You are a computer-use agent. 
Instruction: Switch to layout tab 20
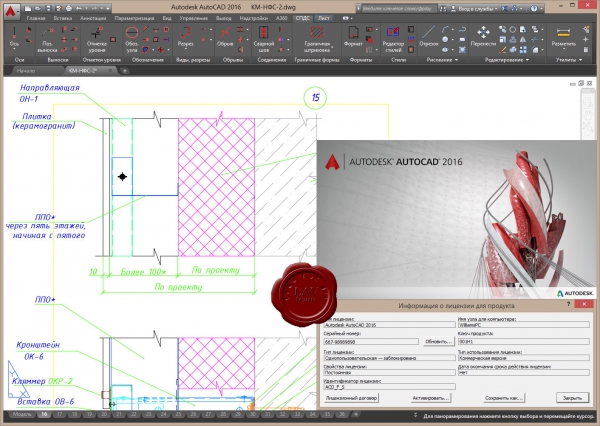(x=104, y=415)
